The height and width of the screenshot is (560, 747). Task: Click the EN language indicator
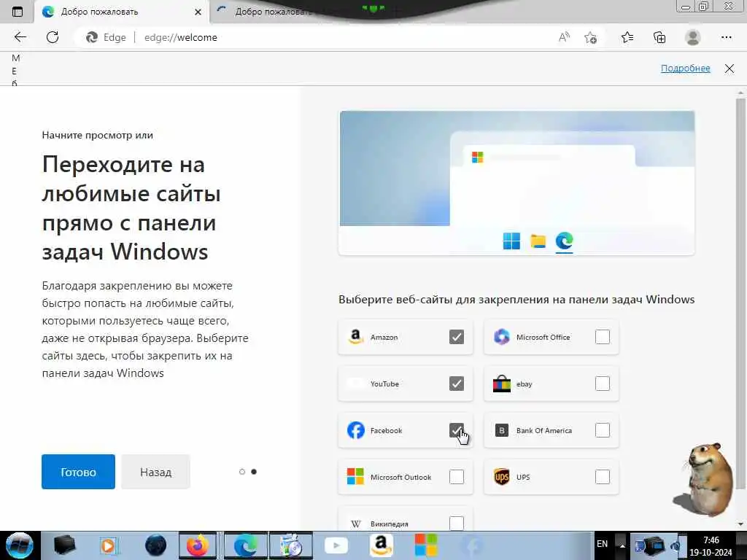pos(602,544)
